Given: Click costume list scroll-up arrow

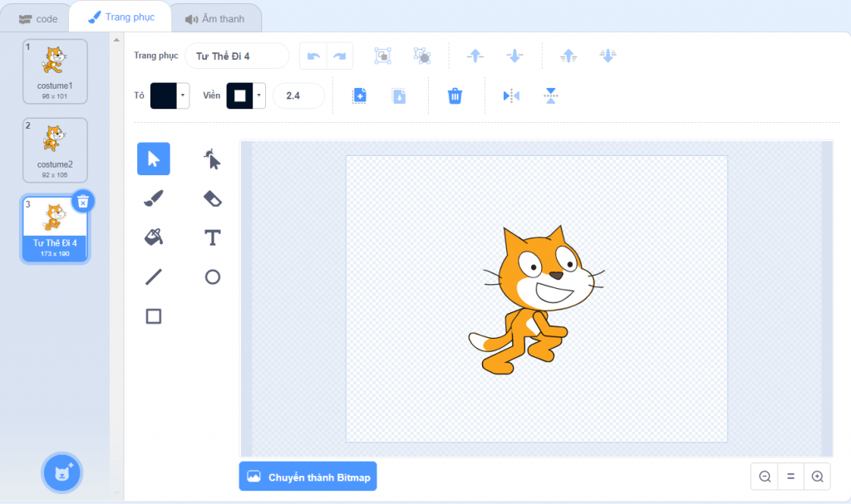Looking at the screenshot, I should (116, 40).
